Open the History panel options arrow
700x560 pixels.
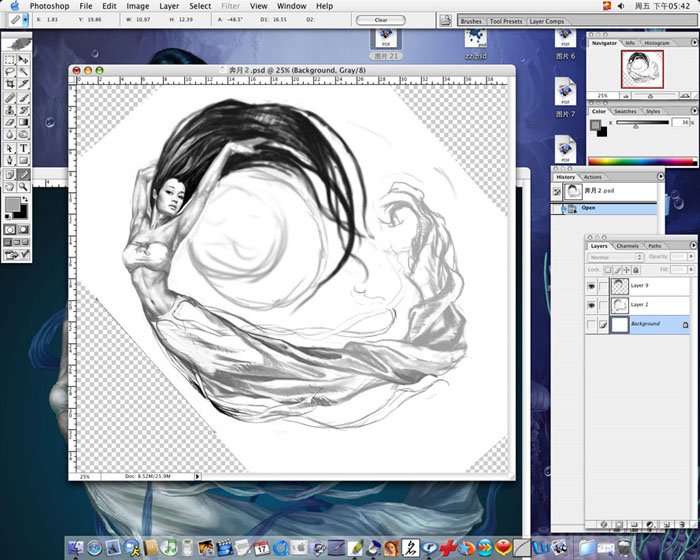[x=660, y=176]
